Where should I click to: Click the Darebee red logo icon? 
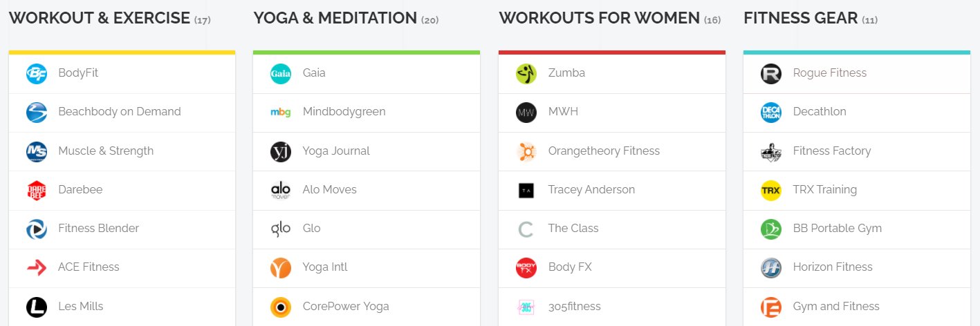(x=36, y=190)
